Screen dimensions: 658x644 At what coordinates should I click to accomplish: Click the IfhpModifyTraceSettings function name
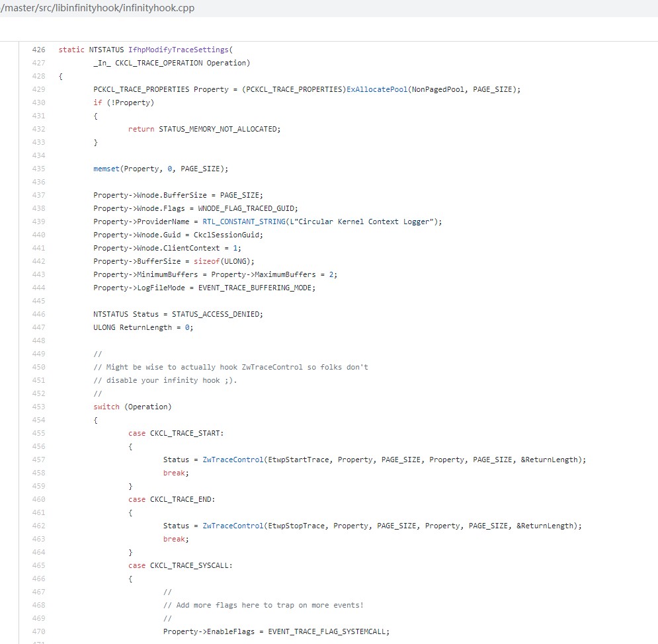point(179,50)
